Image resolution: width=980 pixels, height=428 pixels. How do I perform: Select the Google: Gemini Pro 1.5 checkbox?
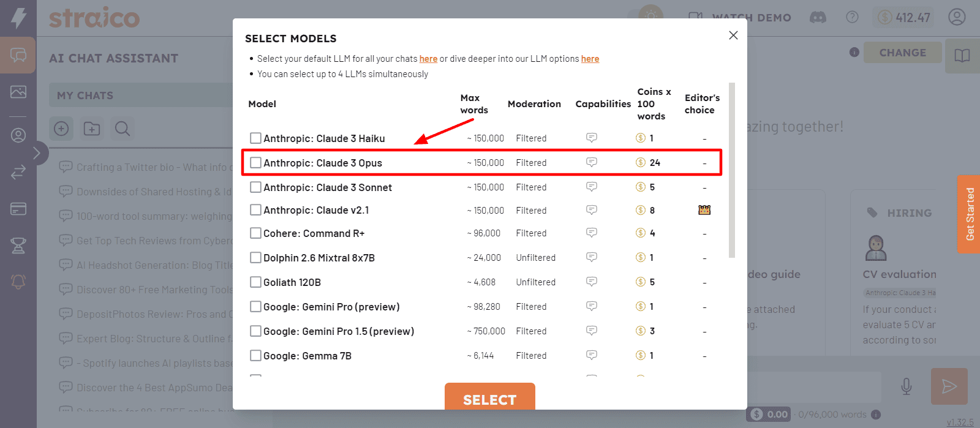255,331
